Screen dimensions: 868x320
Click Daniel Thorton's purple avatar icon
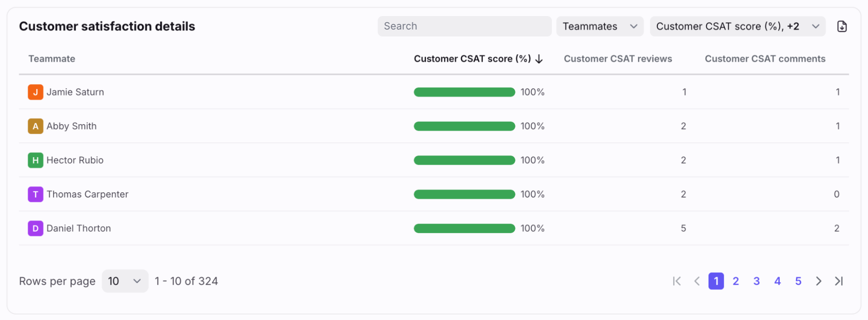click(x=36, y=228)
